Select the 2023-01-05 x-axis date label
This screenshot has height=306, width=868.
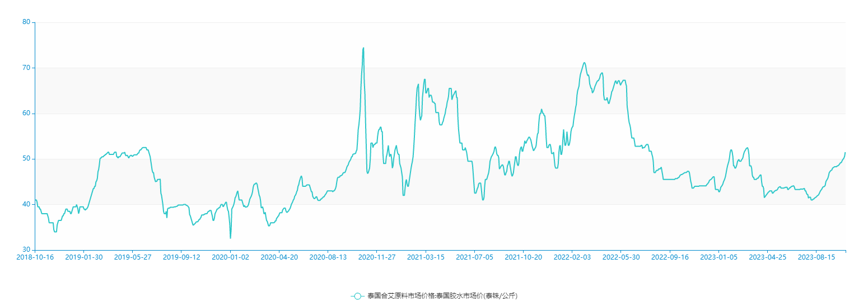[x=718, y=257]
